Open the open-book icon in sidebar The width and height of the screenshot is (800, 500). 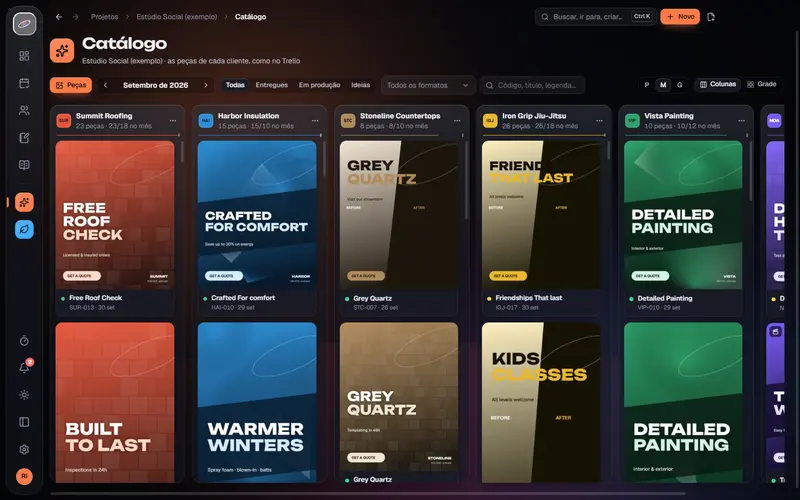[24, 165]
